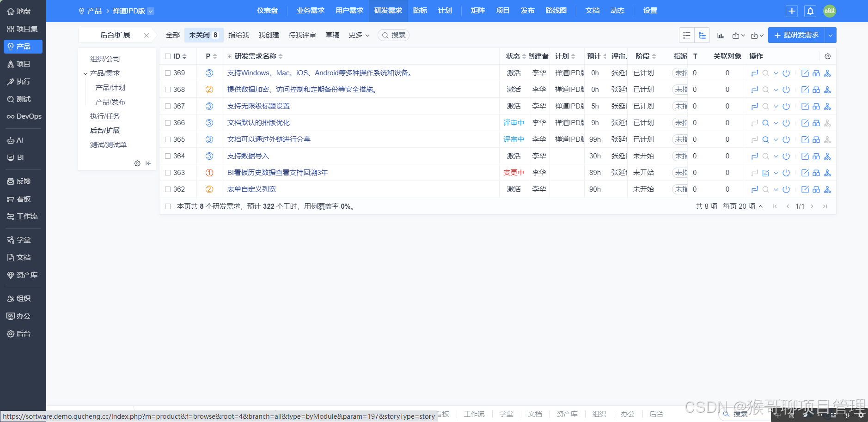Open the bar chart report icon

click(x=721, y=35)
